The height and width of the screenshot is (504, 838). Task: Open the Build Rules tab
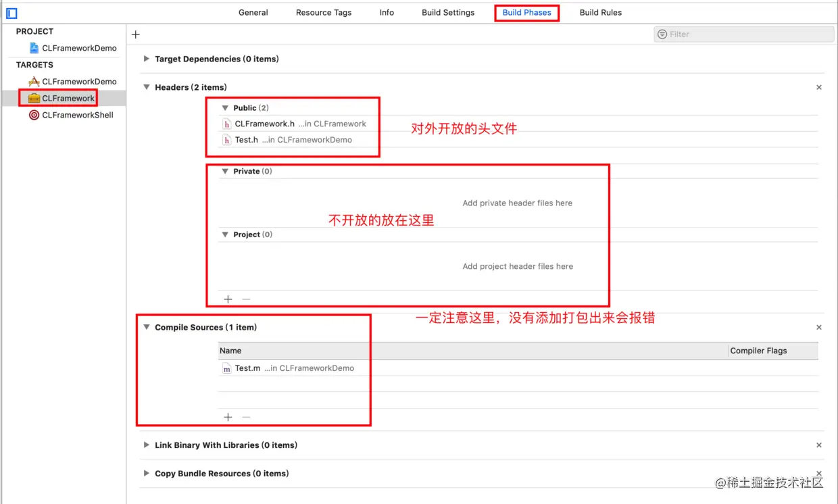click(x=601, y=12)
